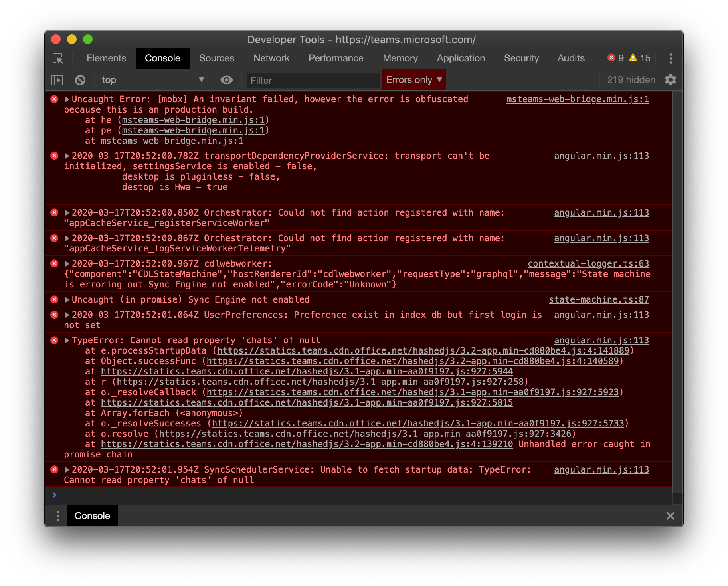Open angular.min.js:113 link for SyncSchedulerService error
This screenshot has width=728, height=586.
point(601,470)
